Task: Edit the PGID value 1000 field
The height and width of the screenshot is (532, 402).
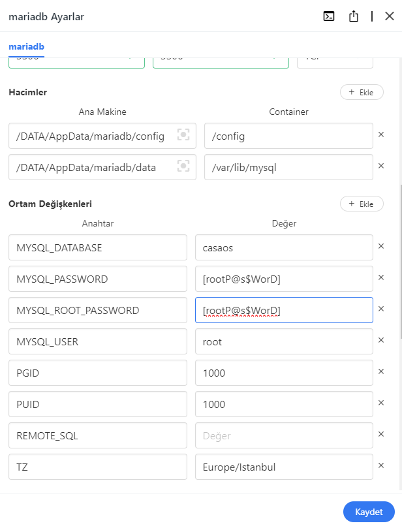Action: click(x=284, y=373)
